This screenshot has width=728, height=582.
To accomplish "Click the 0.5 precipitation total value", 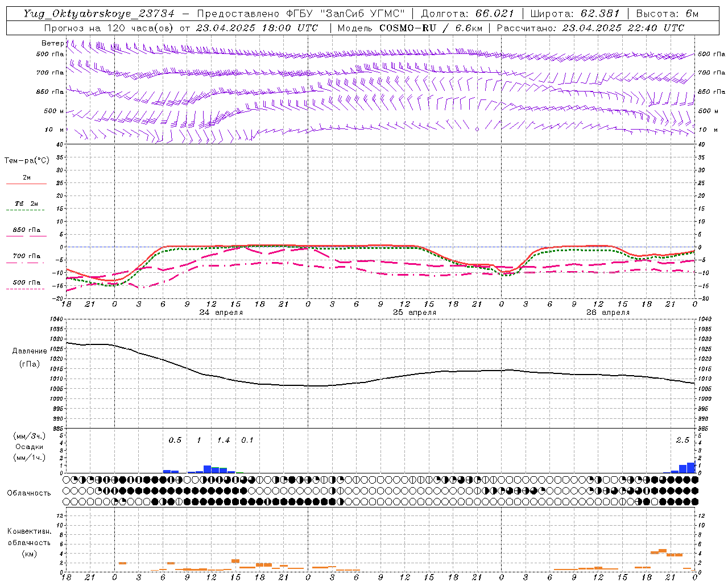I will (x=175, y=440).
